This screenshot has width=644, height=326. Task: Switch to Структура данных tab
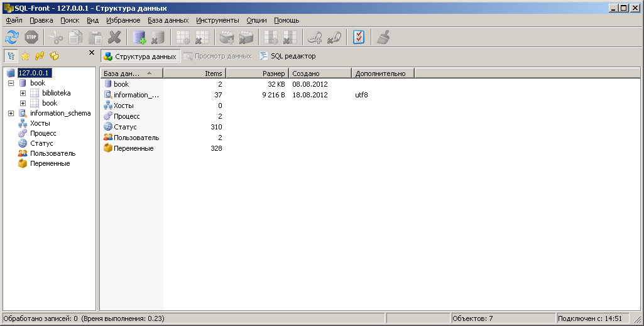[141, 57]
